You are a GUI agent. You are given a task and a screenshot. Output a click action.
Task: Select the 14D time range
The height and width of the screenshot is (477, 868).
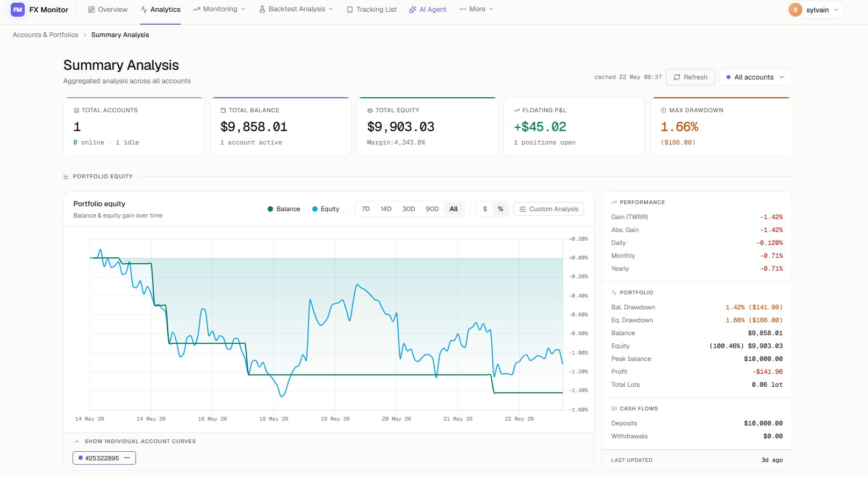point(386,209)
